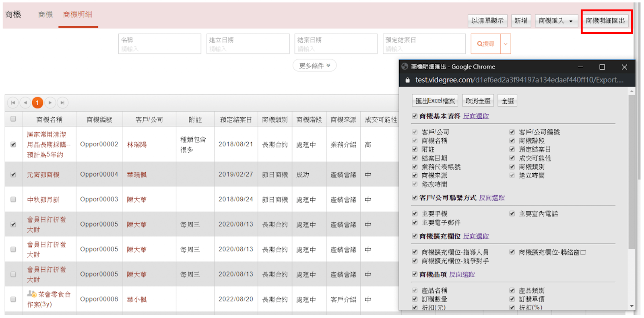Screen dimensions: 644x318
Task: Click 全選 button in export window
Action: click(x=508, y=101)
